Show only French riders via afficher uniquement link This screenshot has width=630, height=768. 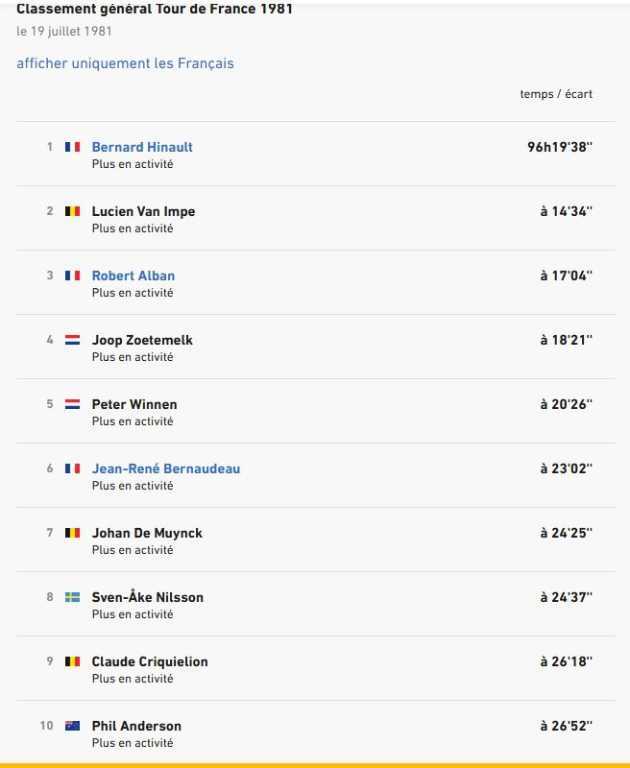click(x=125, y=63)
